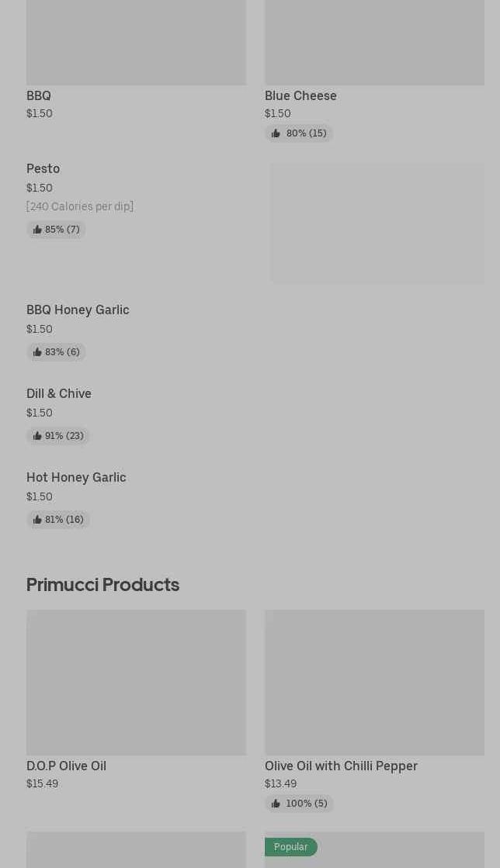Click the thumbs-up icon for Dill & Chive
The height and width of the screenshot is (868, 500).
[x=37, y=436]
